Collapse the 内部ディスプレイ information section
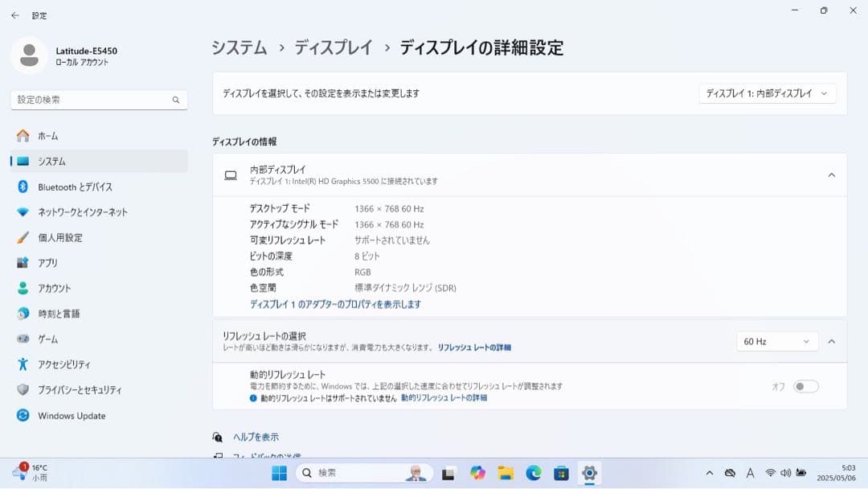Viewport: 868px width, 489px height. (x=832, y=175)
